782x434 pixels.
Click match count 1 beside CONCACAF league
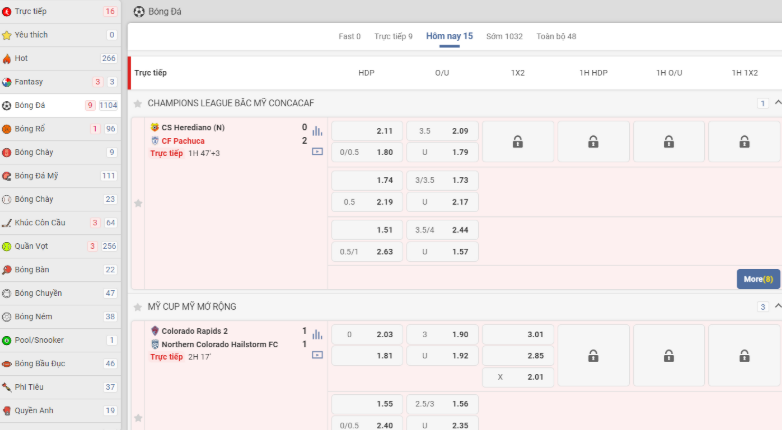click(763, 103)
